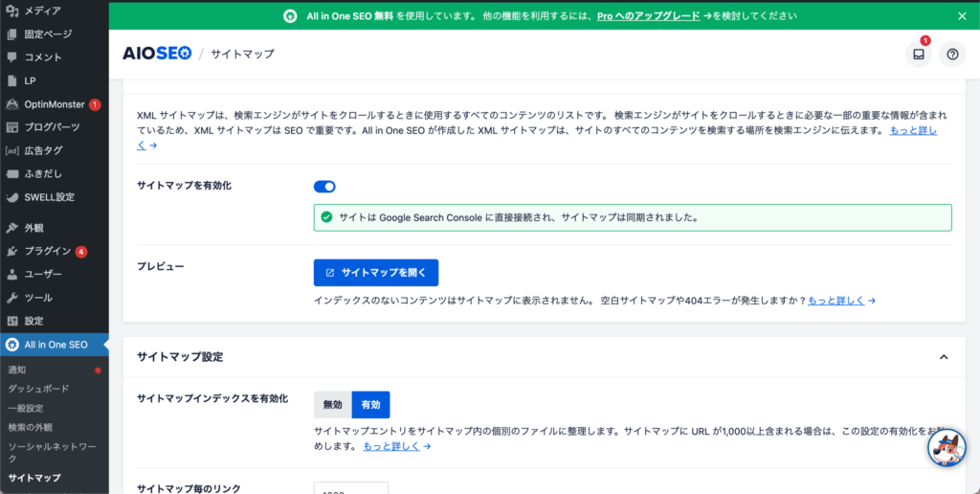
Task: Click the サイトマップを開く button
Action: tap(376, 273)
